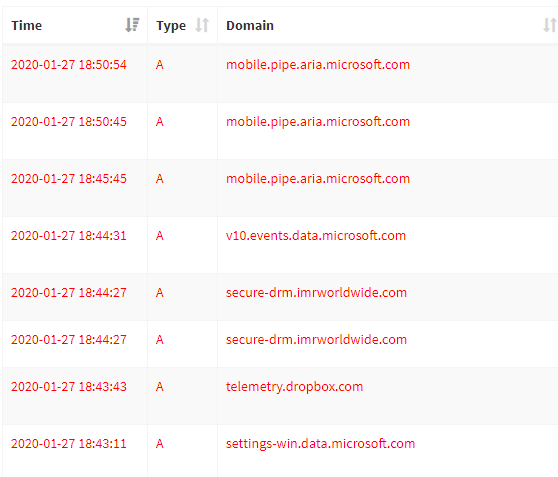Select timestamp 2020-01-27 18:44:31
This screenshot has width=558, height=477.
tap(69, 236)
